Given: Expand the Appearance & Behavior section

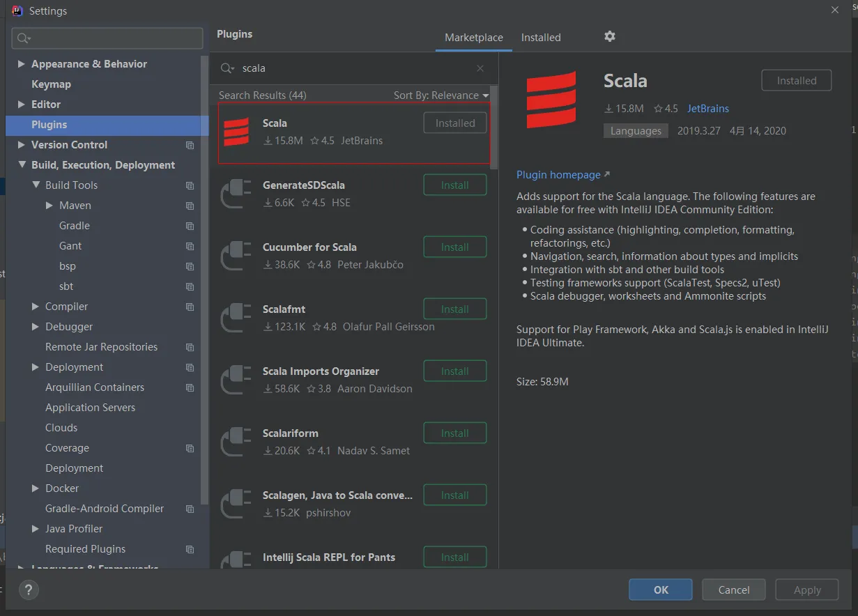Looking at the screenshot, I should 21,64.
